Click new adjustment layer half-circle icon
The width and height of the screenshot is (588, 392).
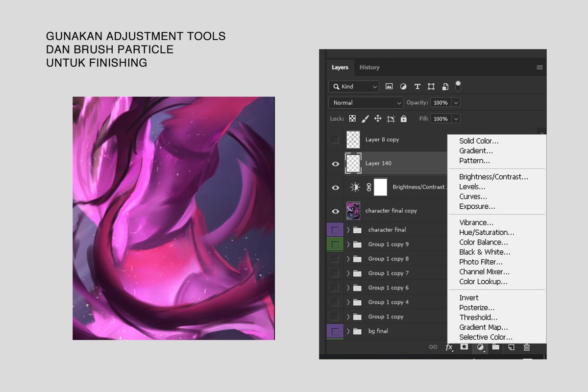pyautogui.click(x=480, y=347)
